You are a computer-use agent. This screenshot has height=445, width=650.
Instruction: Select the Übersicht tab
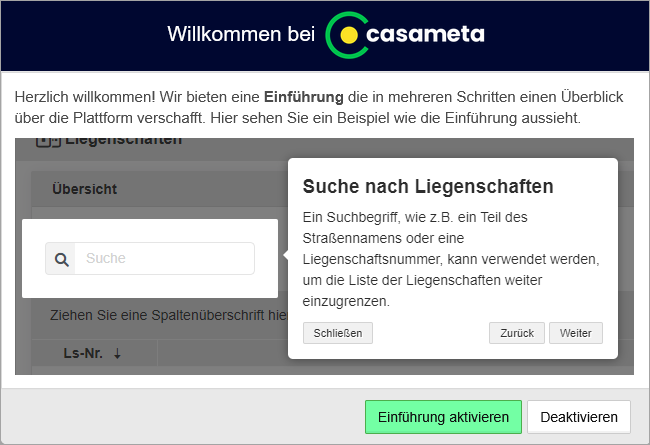[x=85, y=188]
